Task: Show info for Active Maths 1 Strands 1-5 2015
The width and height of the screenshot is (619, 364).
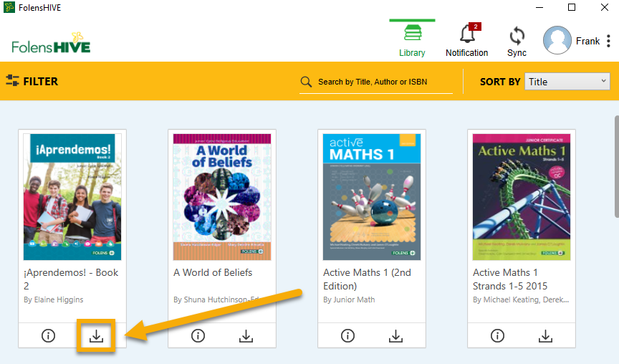Action: [x=497, y=335]
